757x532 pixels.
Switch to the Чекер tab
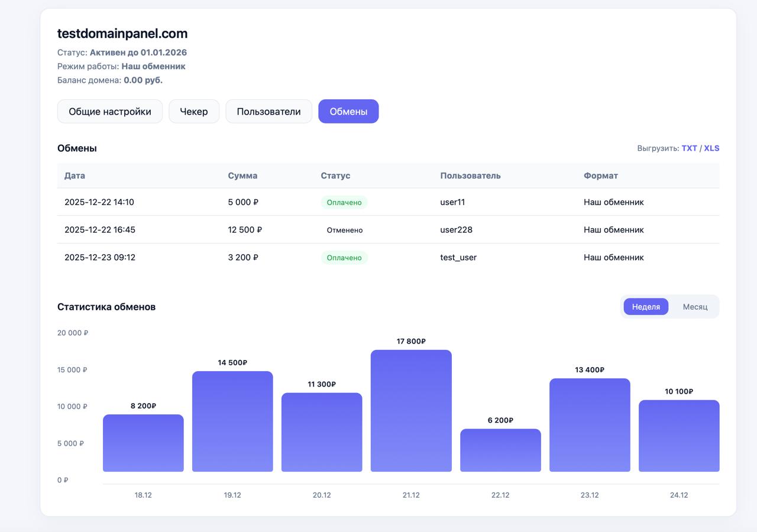(194, 112)
